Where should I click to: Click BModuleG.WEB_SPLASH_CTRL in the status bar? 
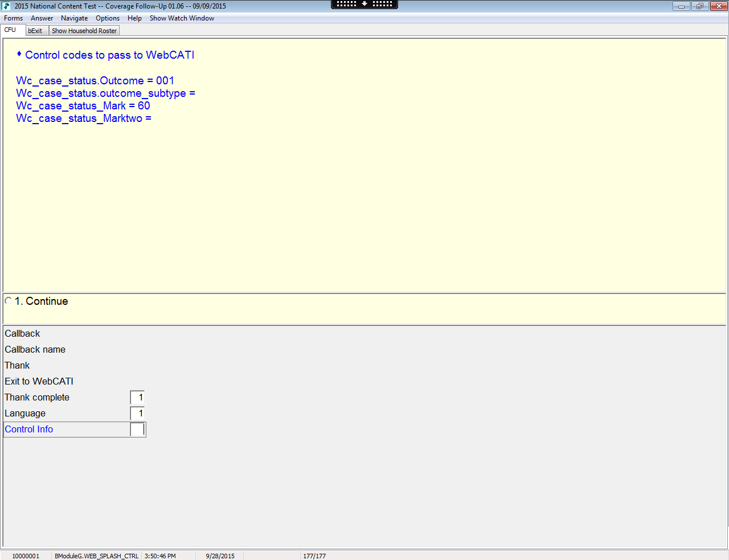pos(97,556)
